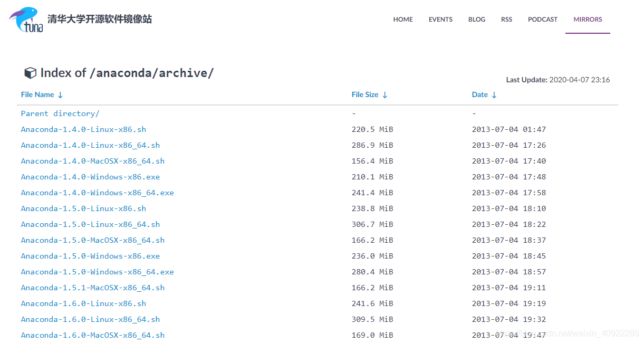Open the RSS nav link

coord(506,20)
